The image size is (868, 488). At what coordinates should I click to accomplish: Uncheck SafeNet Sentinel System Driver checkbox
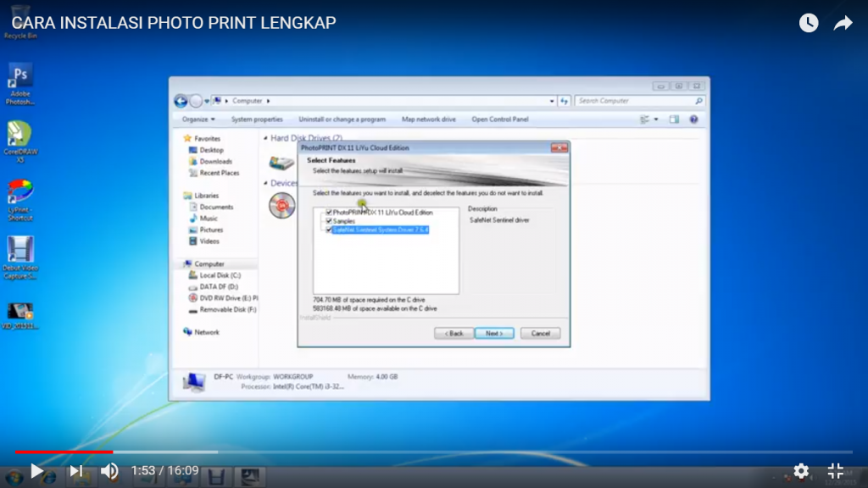[x=329, y=230]
